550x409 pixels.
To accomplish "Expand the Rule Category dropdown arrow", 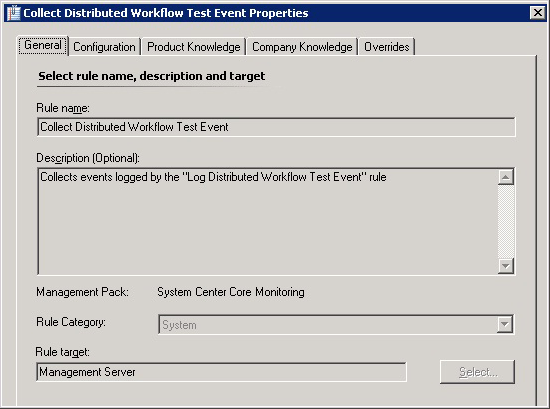I will tap(504, 324).
